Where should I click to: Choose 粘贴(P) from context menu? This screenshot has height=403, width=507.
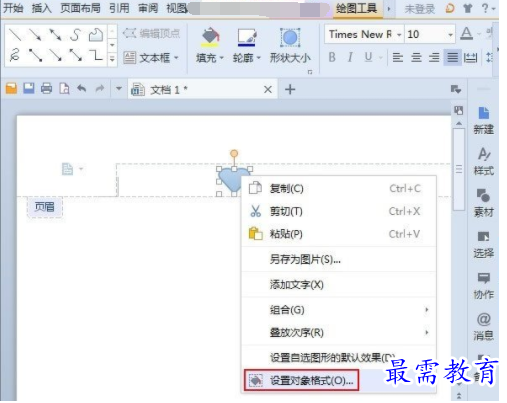click(x=339, y=234)
